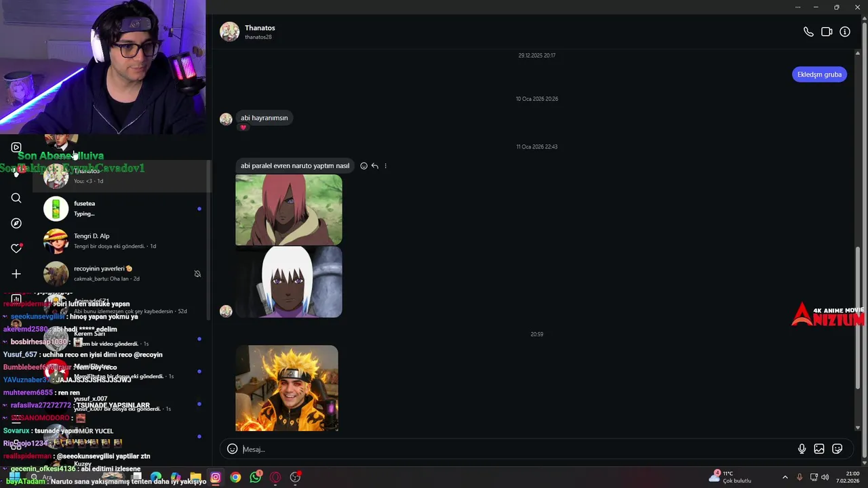Attach a photo to the message
This screenshot has width=868, height=488.
[x=819, y=449]
